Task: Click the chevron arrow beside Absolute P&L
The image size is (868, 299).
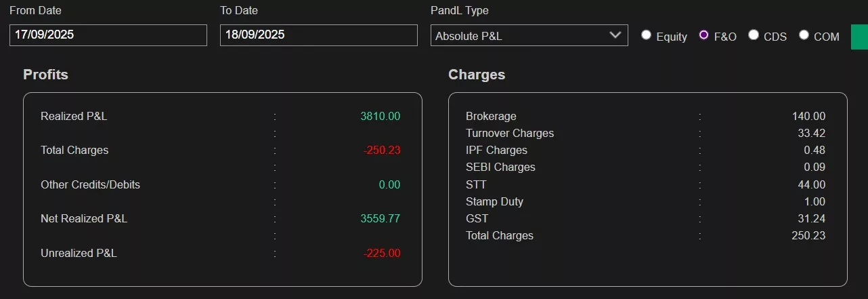Action: 615,35
